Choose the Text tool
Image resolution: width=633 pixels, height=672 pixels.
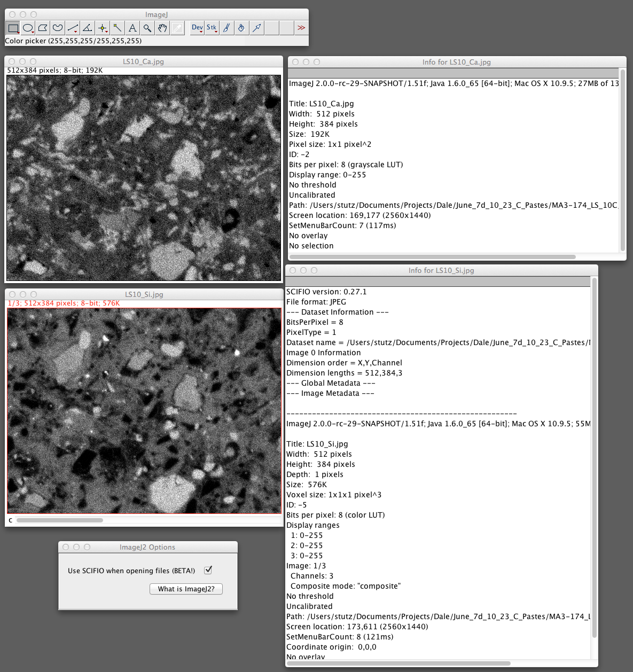pos(132,28)
